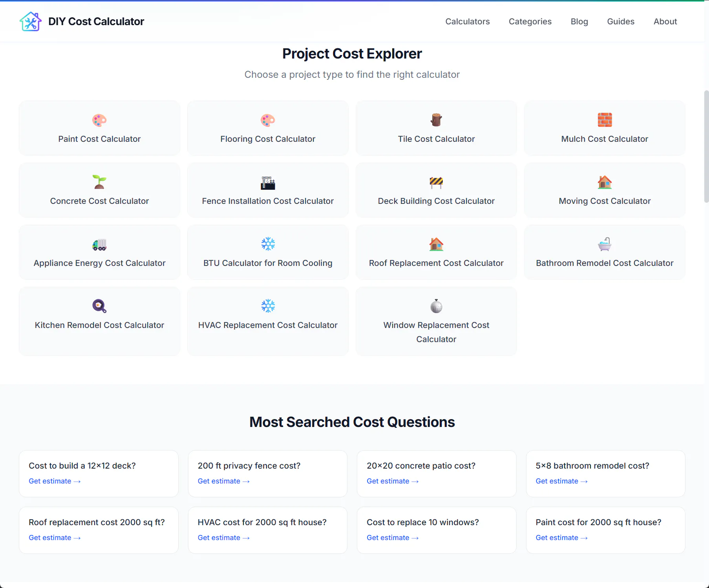
Task: Open Appliance Energy Cost Calculator label
Action: click(x=99, y=263)
